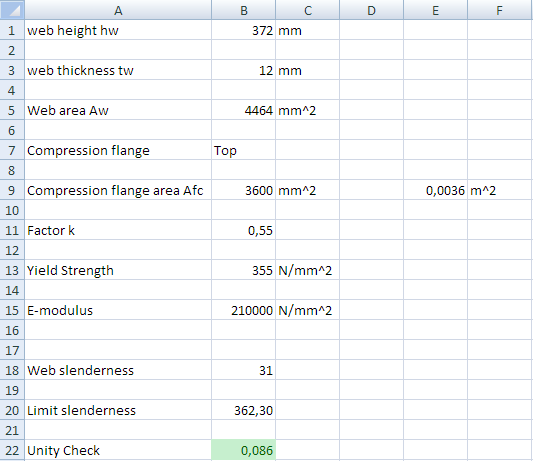Select the Factor k value 0,55
This screenshot has height=461, width=533.
[243, 230]
